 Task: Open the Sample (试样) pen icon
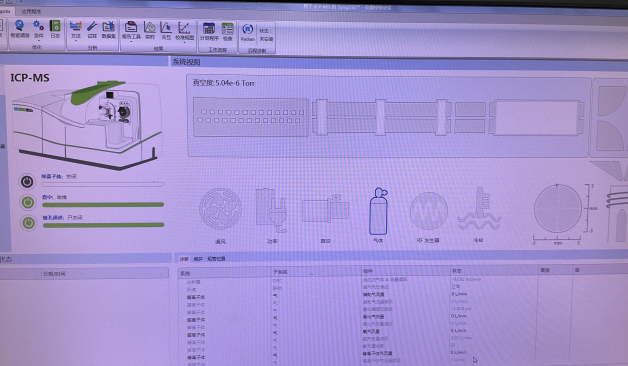pos(92,30)
